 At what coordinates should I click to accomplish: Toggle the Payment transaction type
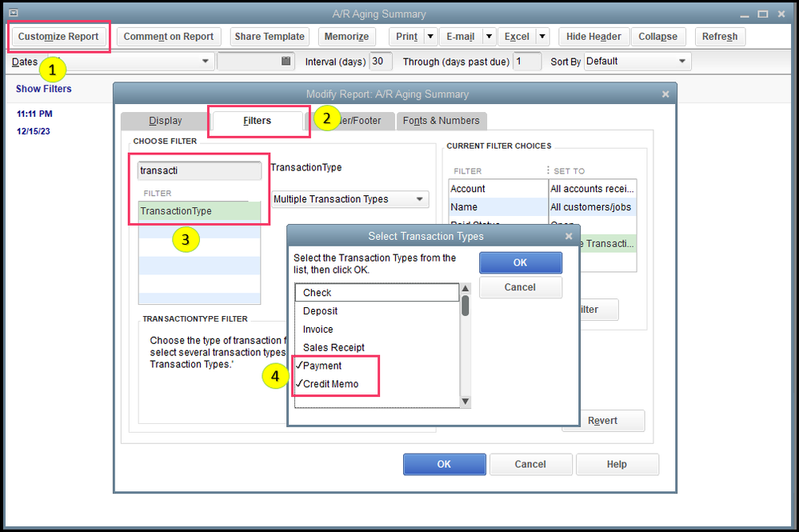[322, 366]
